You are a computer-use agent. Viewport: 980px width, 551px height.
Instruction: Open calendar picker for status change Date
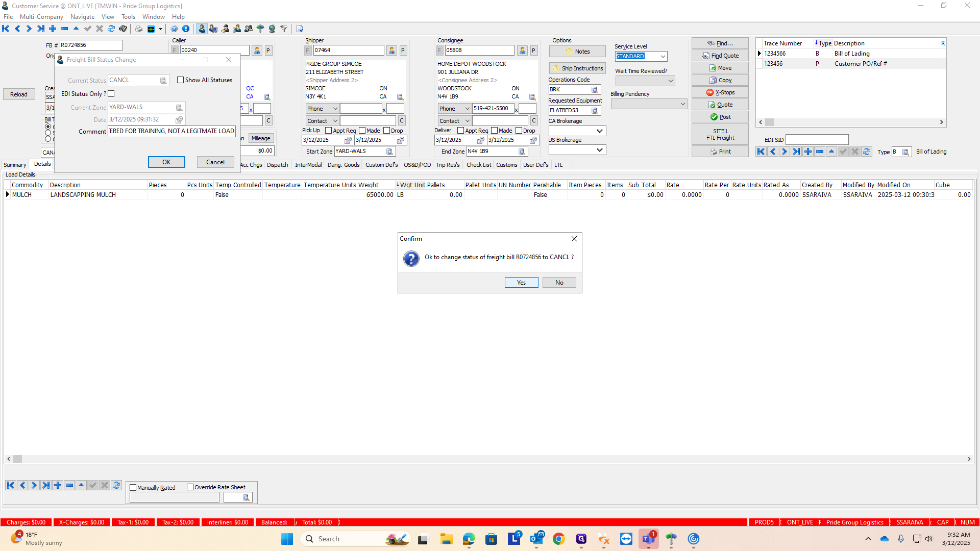[x=179, y=120]
